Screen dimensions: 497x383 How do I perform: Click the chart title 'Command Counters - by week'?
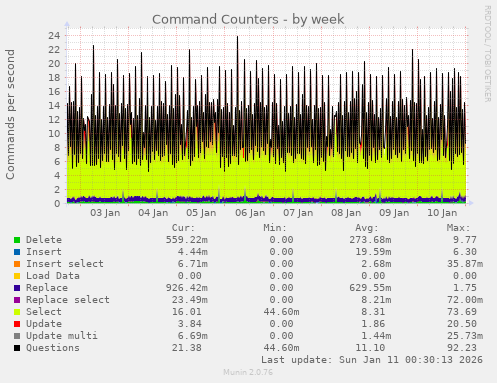tap(248, 19)
